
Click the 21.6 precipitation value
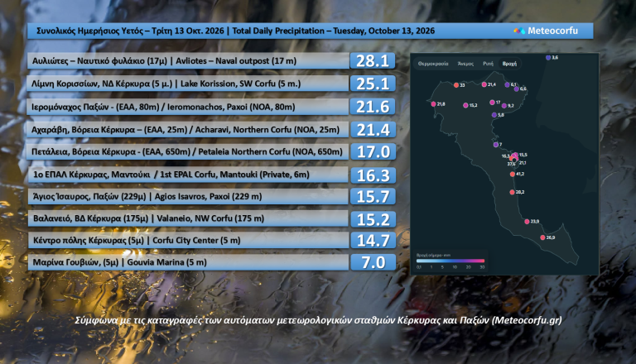[373, 107]
